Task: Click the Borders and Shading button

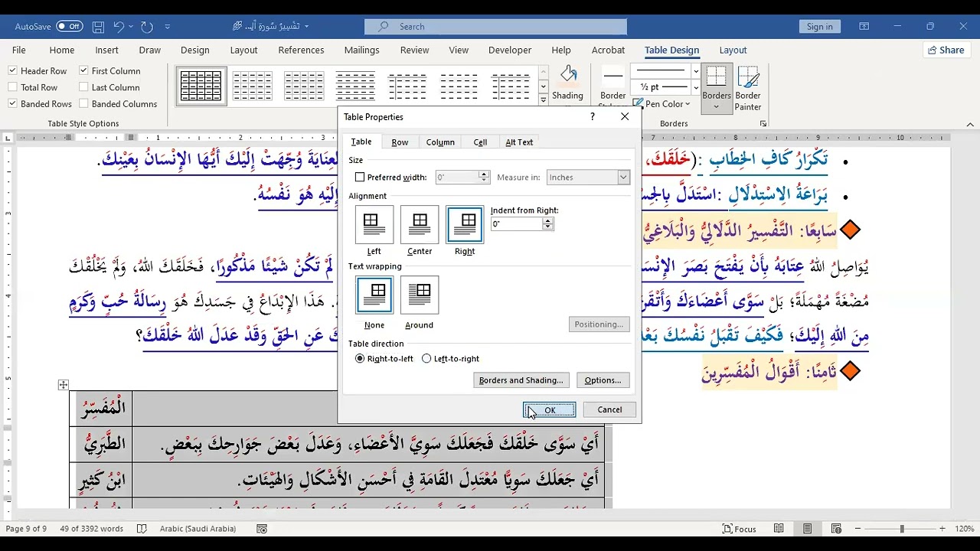Action: coord(521,380)
